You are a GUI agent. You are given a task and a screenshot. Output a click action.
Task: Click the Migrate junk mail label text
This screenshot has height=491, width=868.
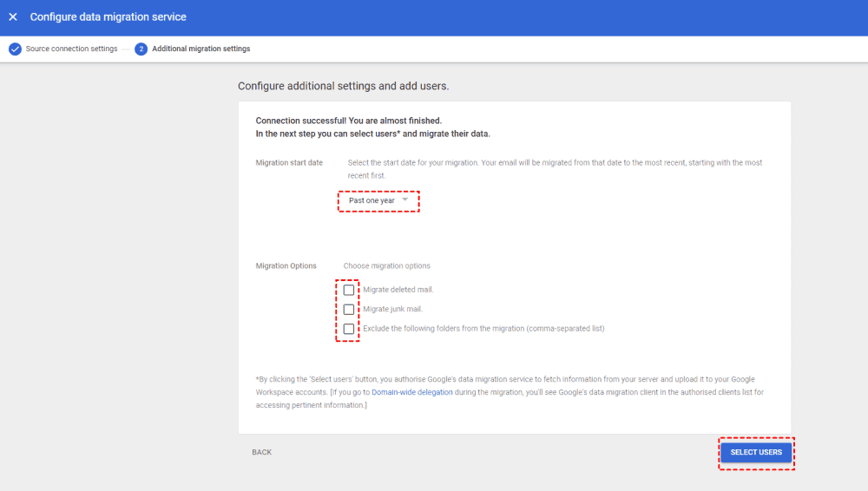(392, 309)
